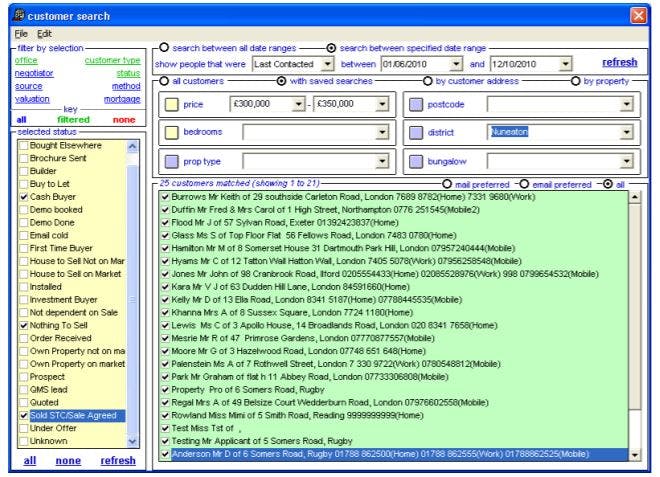Image resolution: width=660 pixels, height=477 pixels.
Task: Click the refresh link below status list
Action: 118,461
